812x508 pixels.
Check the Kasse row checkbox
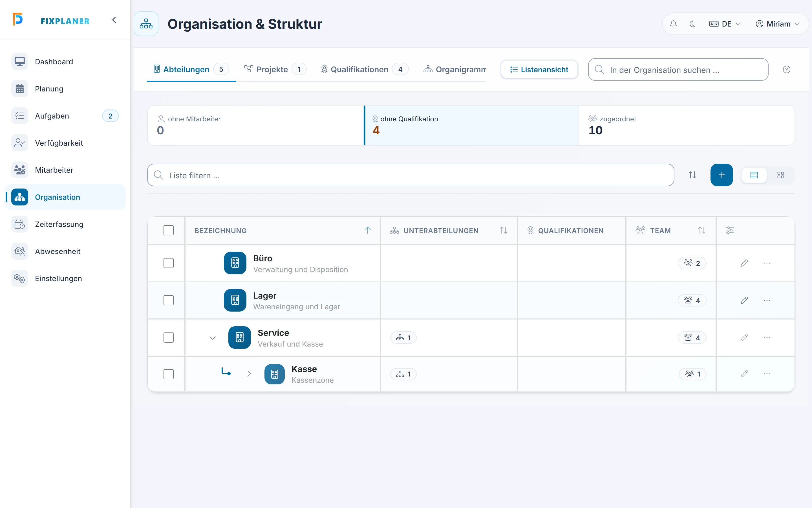point(168,374)
